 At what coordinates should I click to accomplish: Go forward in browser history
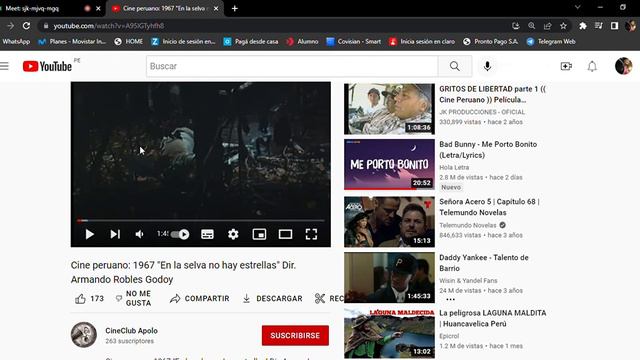point(10,26)
